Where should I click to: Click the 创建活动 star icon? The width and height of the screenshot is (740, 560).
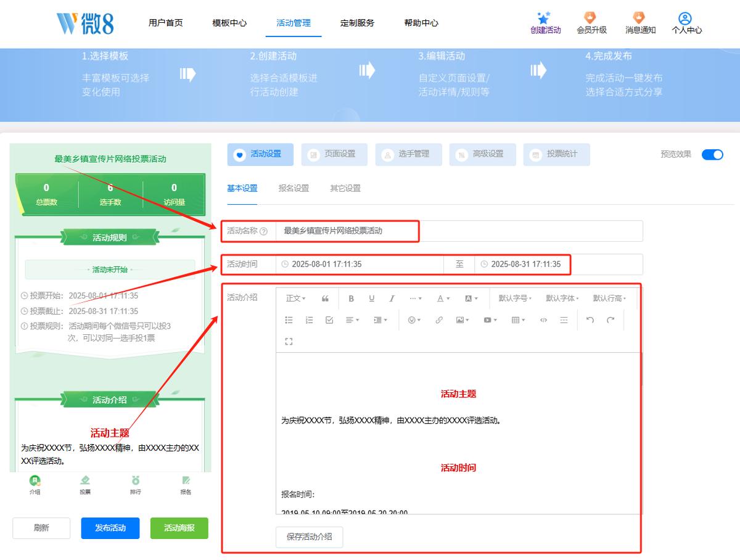(544, 18)
